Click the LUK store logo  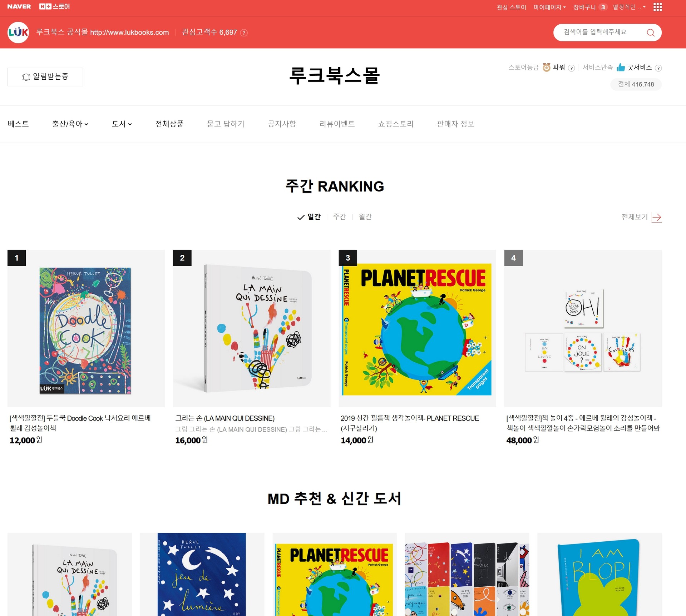pyautogui.click(x=18, y=33)
